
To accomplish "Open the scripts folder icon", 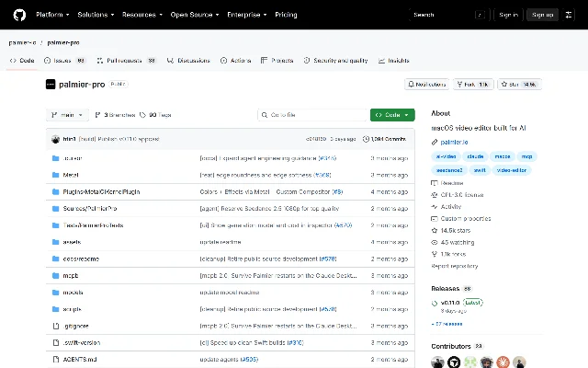I will click(56, 309).
